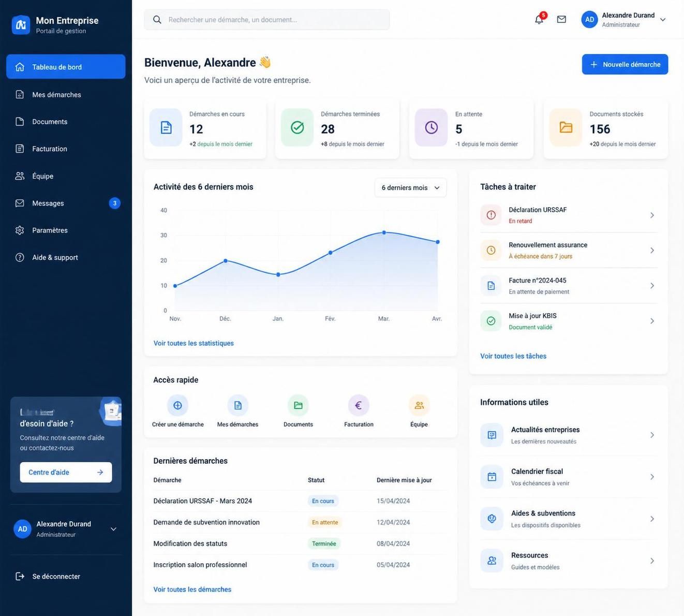Expand the sidebar Alexandre Durand profile chevron
This screenshot has width=684, height=616.
click(x=113, y=529)
